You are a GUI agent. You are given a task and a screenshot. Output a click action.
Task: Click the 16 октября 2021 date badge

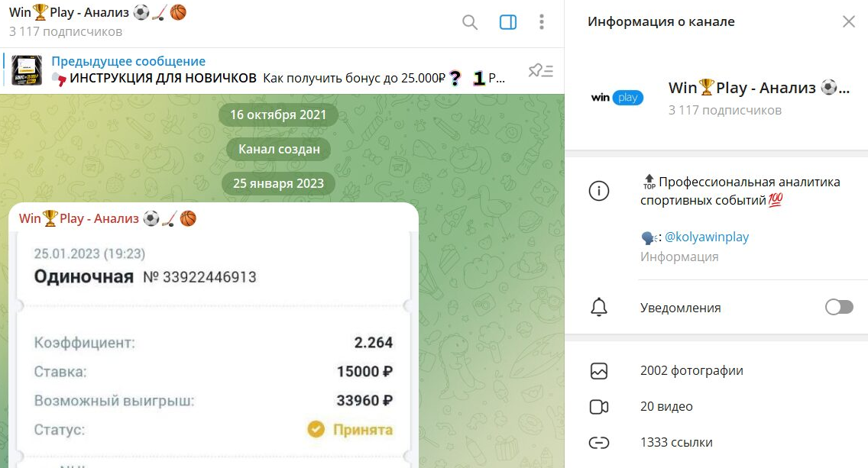pos(278,114)
